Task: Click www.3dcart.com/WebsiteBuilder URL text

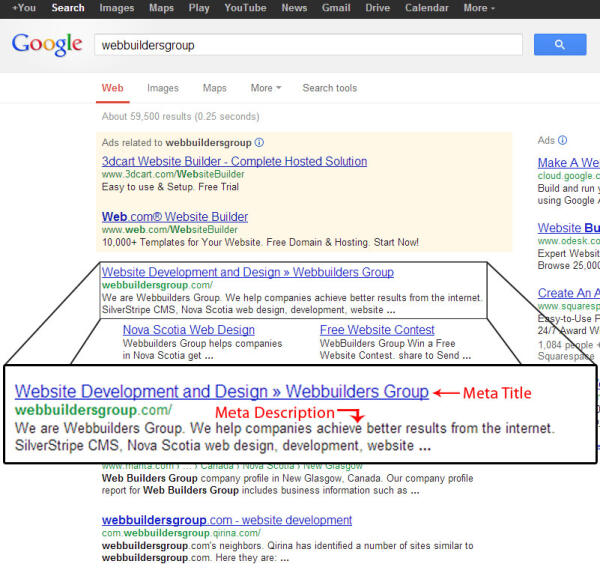Action: pyautogui.click(x=173, y=175)
